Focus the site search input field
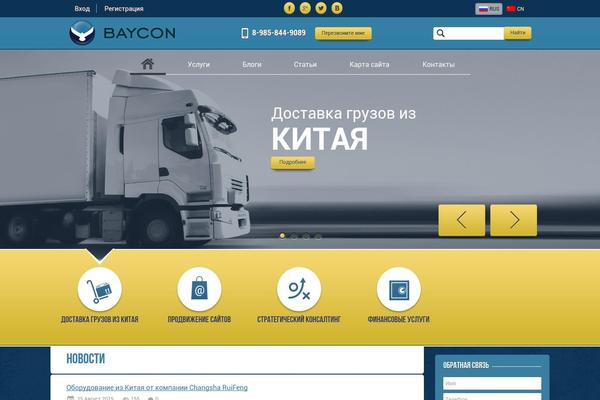This screenshot has width=600, height=400. tap(474, 33)
